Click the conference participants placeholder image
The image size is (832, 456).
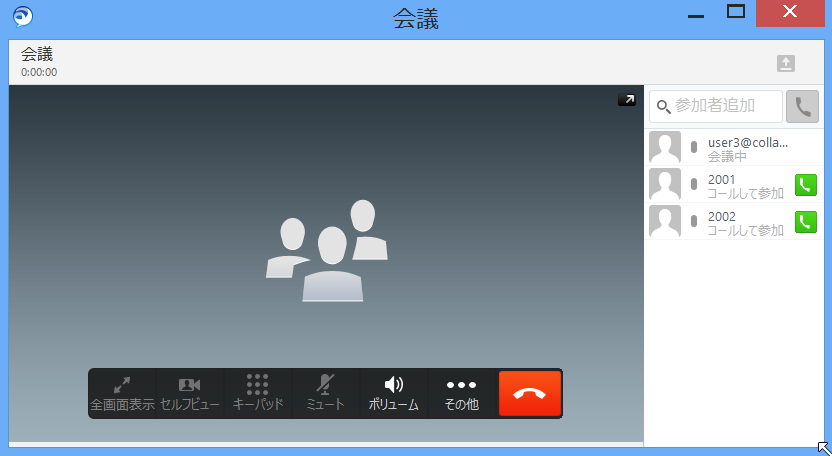pos(327,251)
